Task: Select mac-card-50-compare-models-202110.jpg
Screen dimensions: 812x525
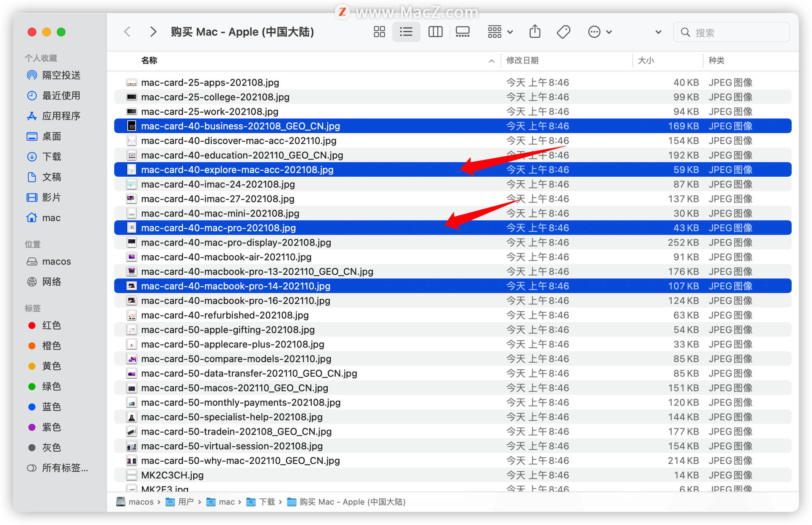Action: coord(453,358)
